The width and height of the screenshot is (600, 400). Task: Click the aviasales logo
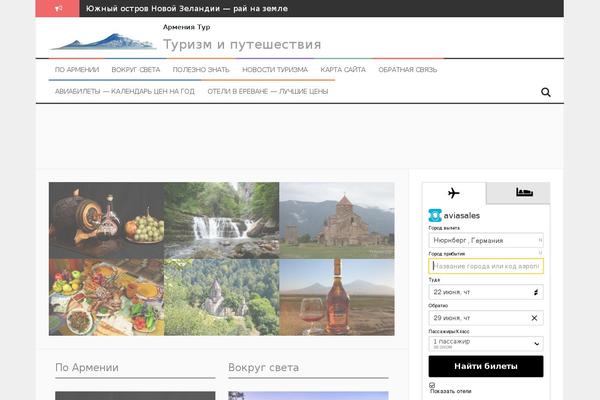point(454,216)
